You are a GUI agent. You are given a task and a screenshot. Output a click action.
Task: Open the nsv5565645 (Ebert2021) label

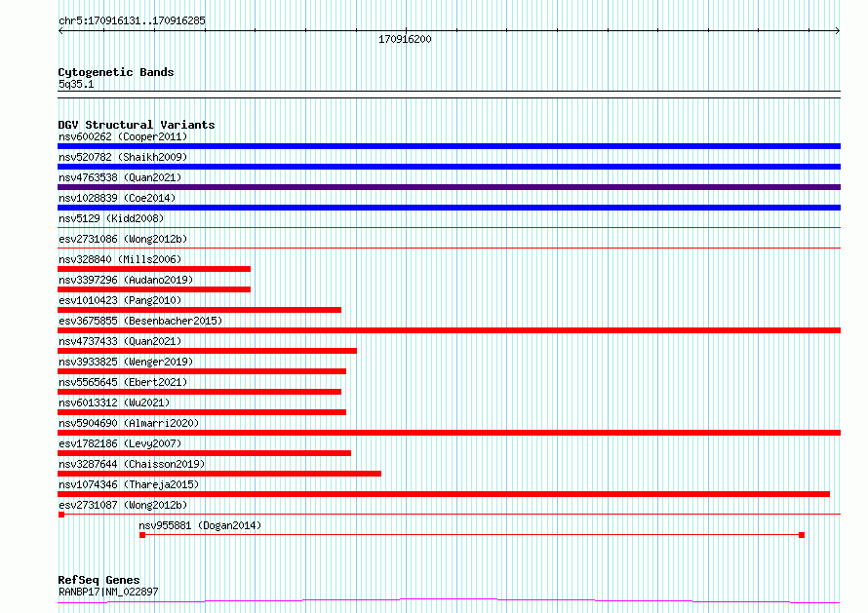coord(123,382)
